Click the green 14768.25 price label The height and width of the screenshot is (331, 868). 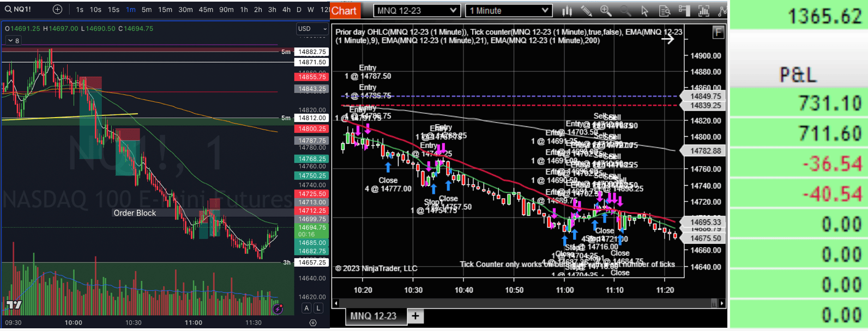point(312,159)
